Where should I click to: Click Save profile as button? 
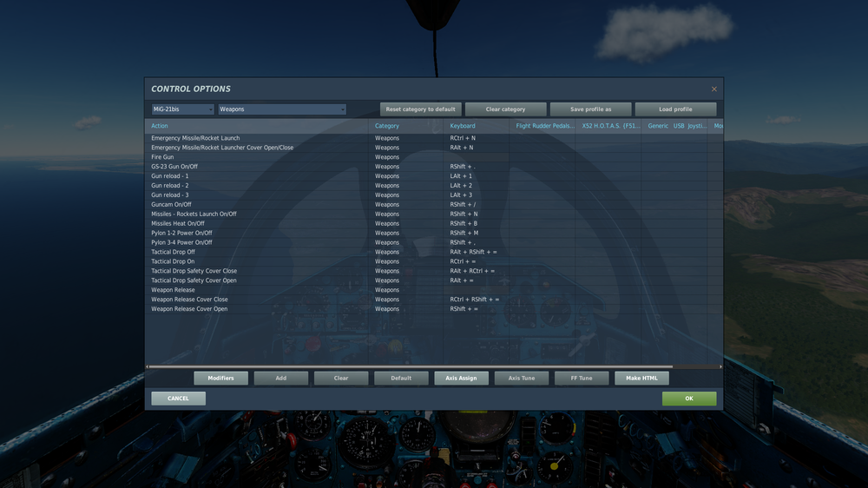[x=590, y=109]
